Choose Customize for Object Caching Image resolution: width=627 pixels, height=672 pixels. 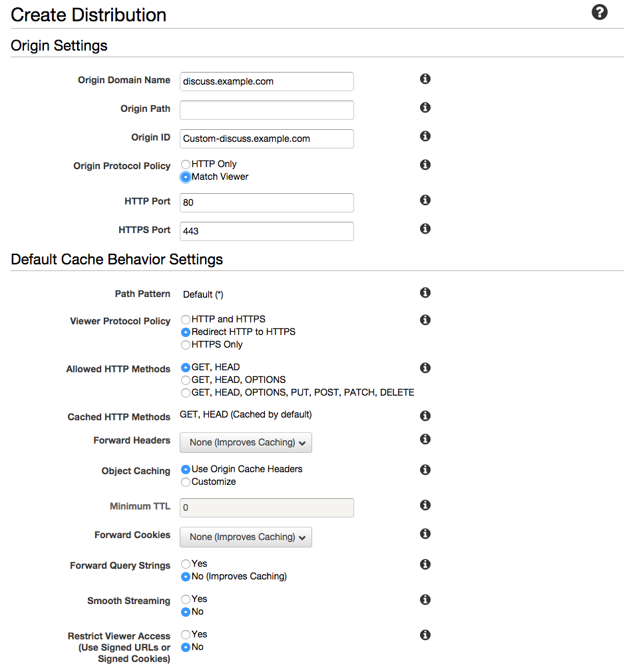186,482
